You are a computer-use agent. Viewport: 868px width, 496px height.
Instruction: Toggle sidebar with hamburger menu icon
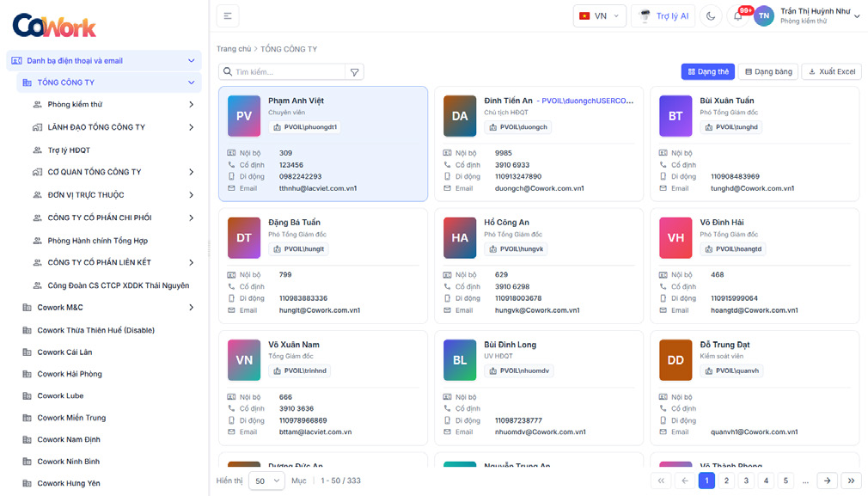coord(228,16)
